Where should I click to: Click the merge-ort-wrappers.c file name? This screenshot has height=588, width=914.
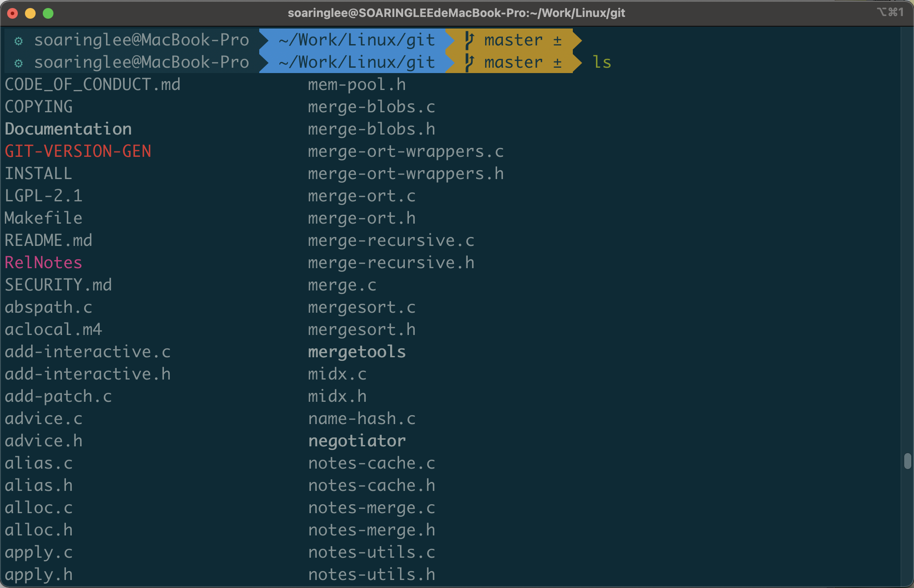coord(406,151)
